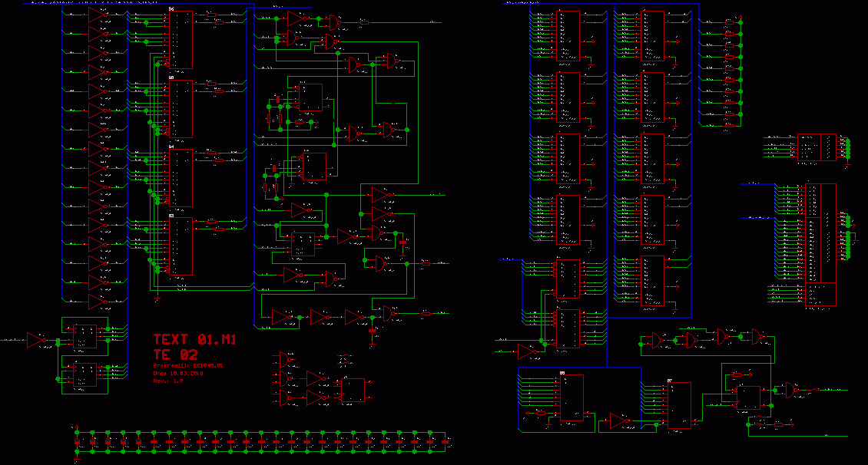Pick the lone inverter at far left edge
The width and height of the screenshot is (868, 465).
[36, 340]
